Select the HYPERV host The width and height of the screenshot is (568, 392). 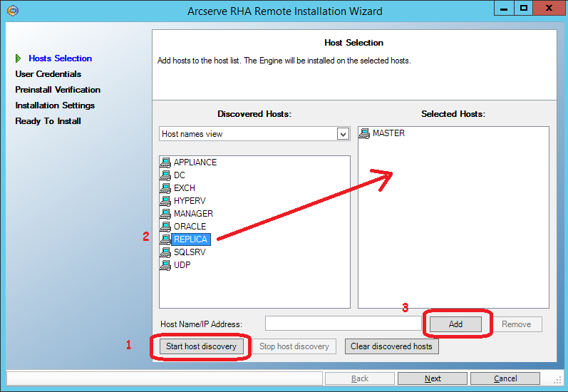click(190, 201)
